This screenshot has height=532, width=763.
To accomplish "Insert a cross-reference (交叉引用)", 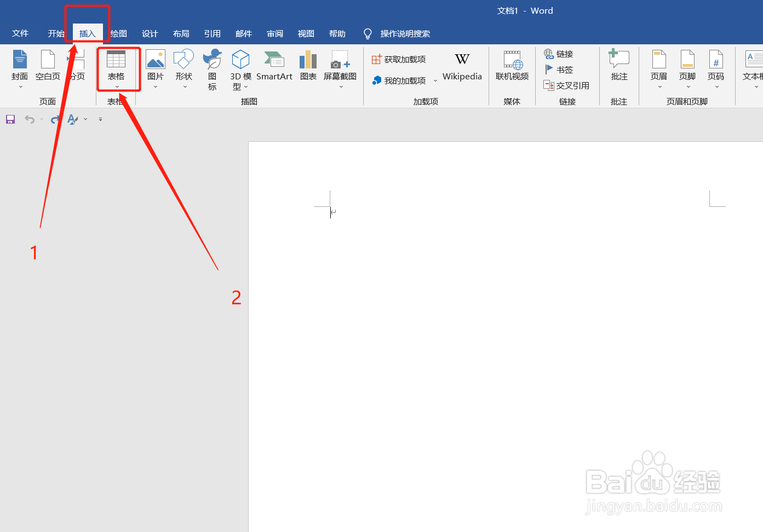I will coord(566,85).
